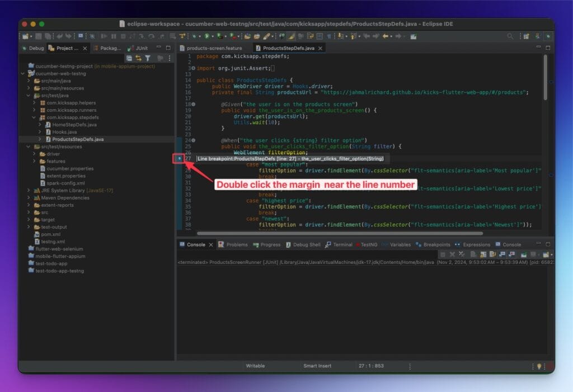Image resolution: width=573 pixels, height=392 pixels.
Task: Click the Show Whitespace Characters icon
Action: tap(329, 36)
